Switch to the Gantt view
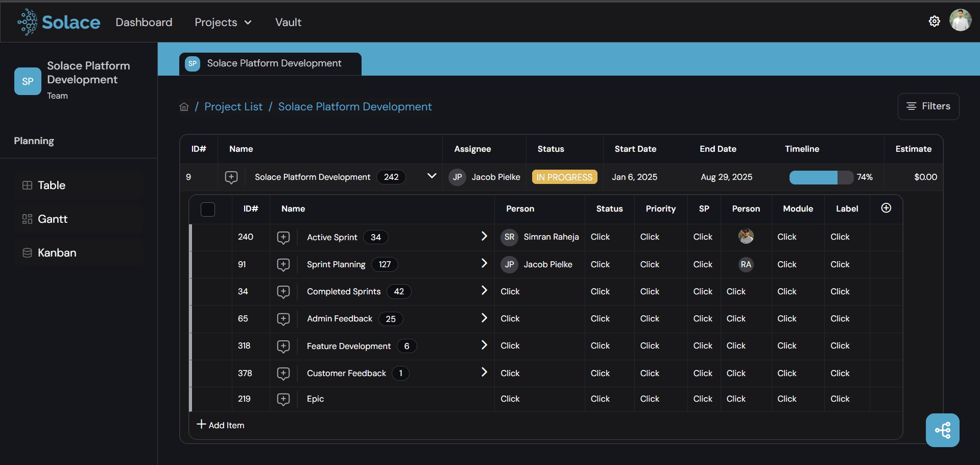This screenshot has width=980, height=465. coord(52,219)
